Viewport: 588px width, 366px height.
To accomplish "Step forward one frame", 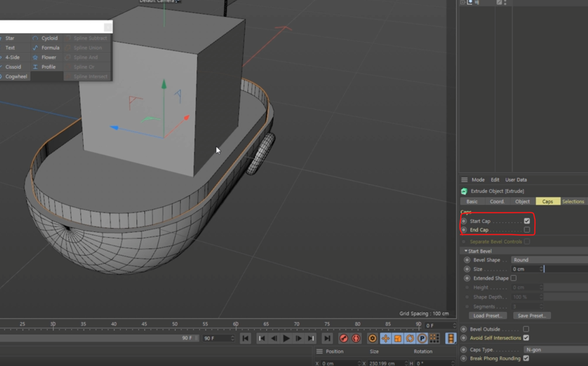I will 298,339.
